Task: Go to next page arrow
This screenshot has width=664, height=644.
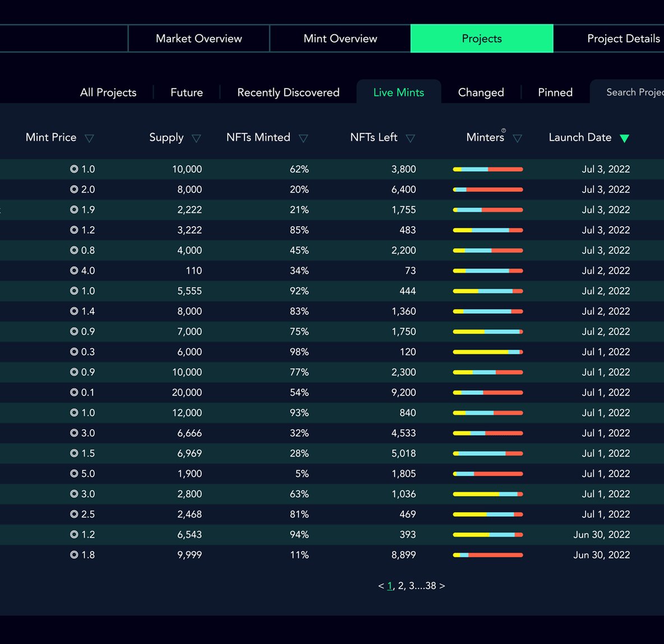Action: tap(442, 586)
